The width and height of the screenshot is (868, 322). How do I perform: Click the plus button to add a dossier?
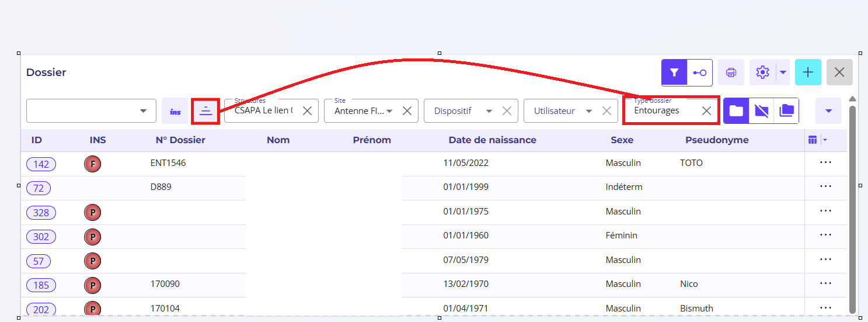tap(808, 72)
